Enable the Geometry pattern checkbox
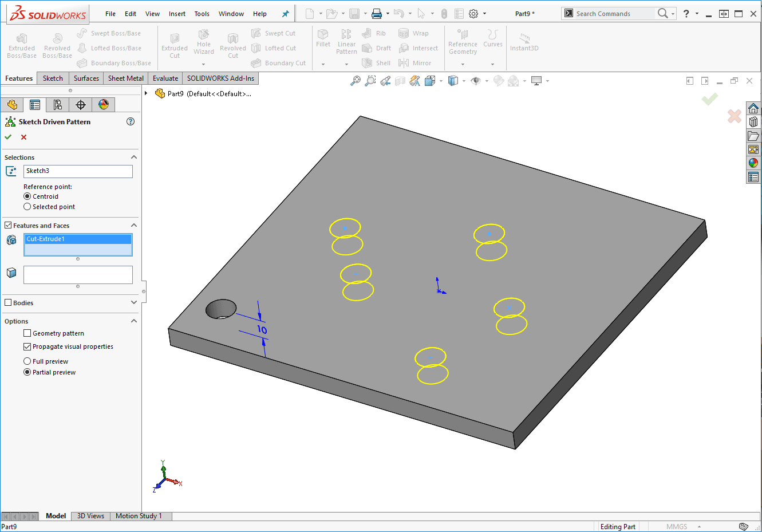762x532 pixels. [27, 333]
